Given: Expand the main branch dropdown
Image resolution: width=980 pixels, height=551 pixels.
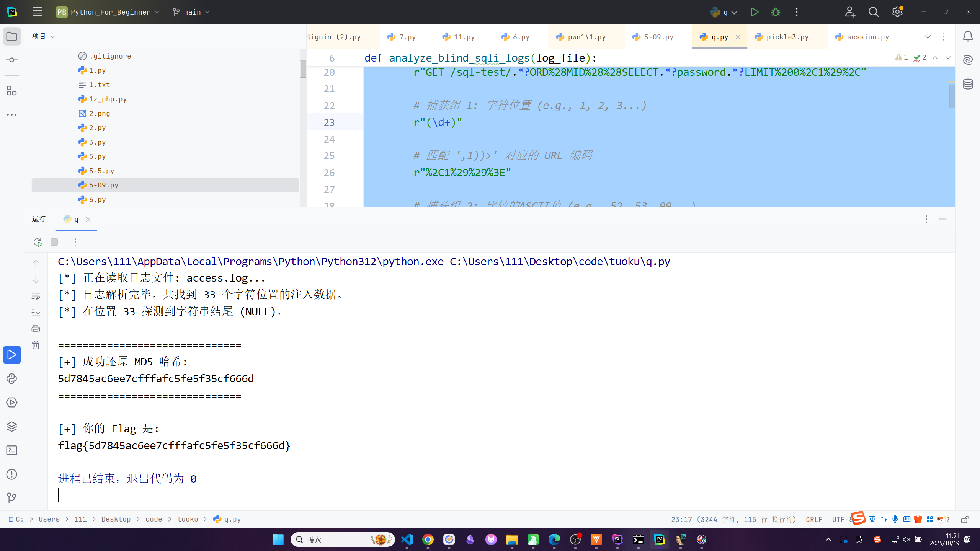Looking at the screenshot, I should pos(191,12).
